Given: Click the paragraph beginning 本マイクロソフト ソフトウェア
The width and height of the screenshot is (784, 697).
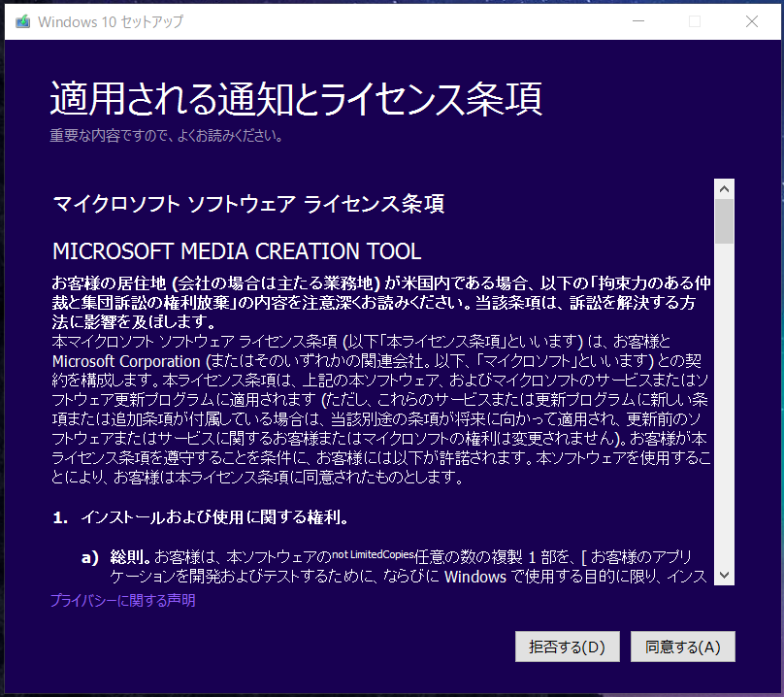Looking at the screenshot, I should click(x=378, y=408).
